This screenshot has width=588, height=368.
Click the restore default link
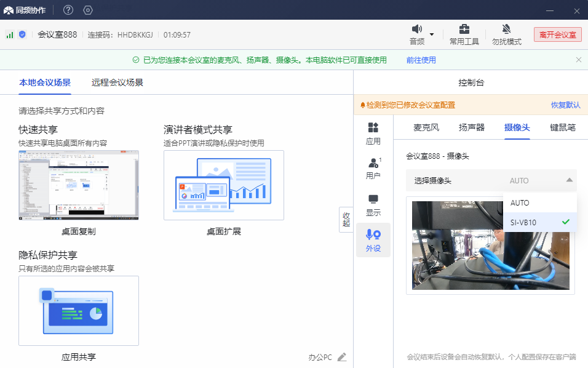pyautogui.click(x=565, y=105)
